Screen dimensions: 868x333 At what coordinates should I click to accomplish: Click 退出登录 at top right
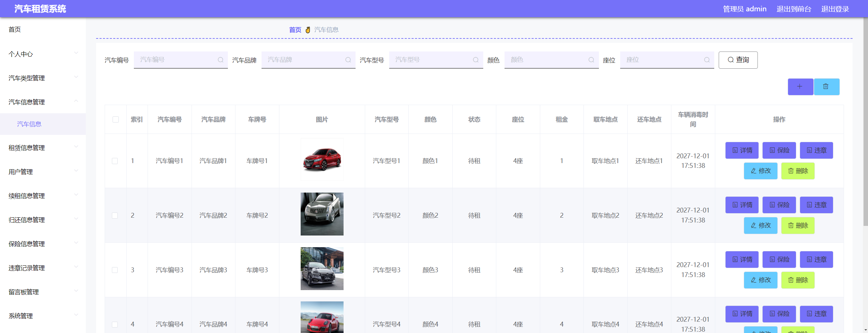(835, 9)
